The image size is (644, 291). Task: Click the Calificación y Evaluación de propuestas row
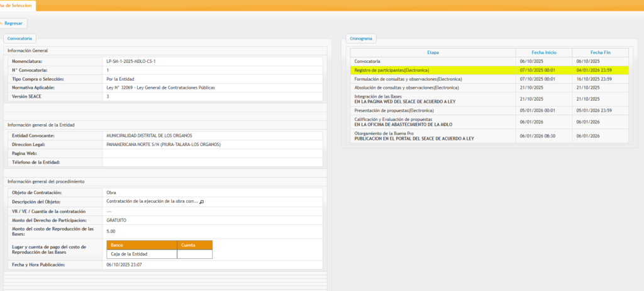(x=433, y=122)
